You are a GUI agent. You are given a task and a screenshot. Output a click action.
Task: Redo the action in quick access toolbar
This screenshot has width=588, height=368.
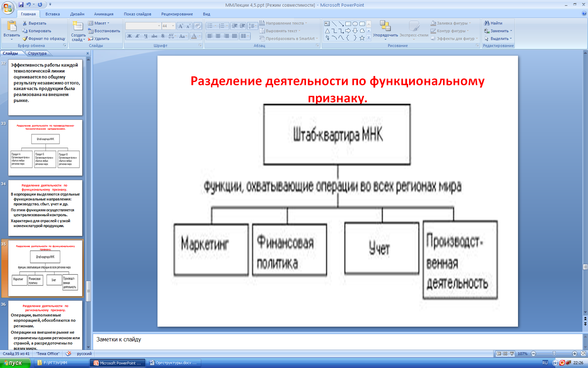(x=40, y=5)
